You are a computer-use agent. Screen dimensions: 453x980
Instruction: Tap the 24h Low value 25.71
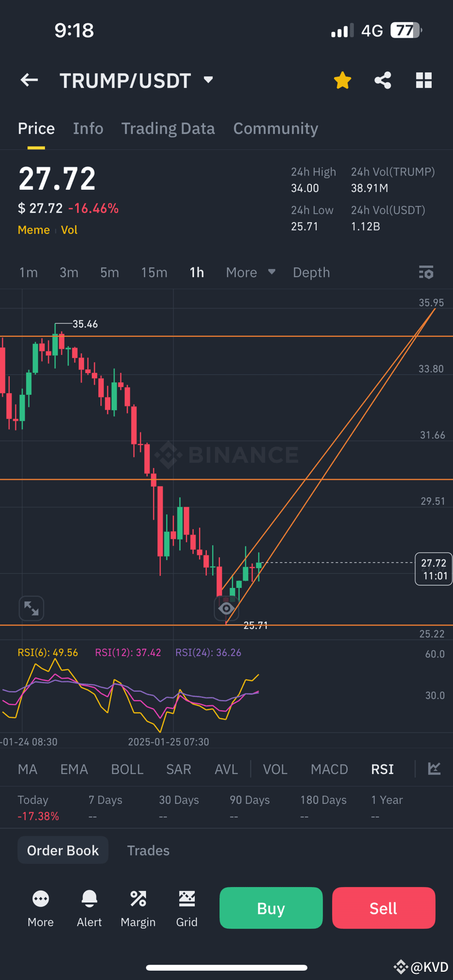coord(305,226)
